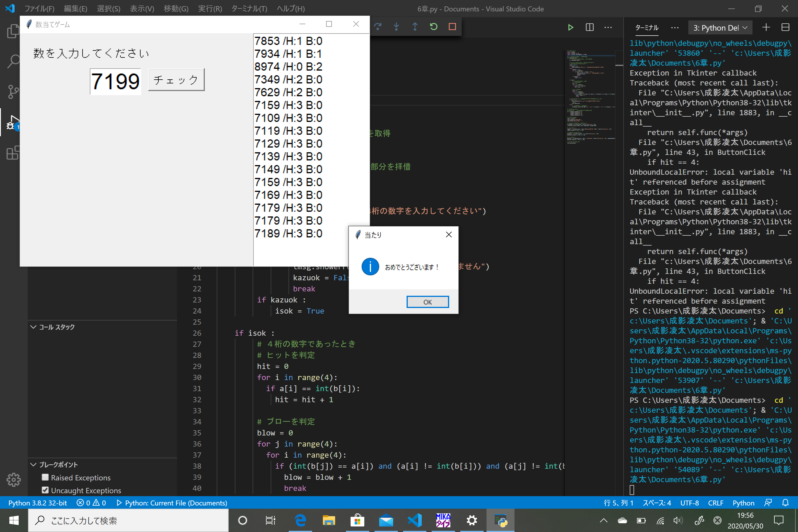Image resolution: width=798 pixels, height=532 pixels.
Task: Stop debugging with the red square
Action: (452, 27)
